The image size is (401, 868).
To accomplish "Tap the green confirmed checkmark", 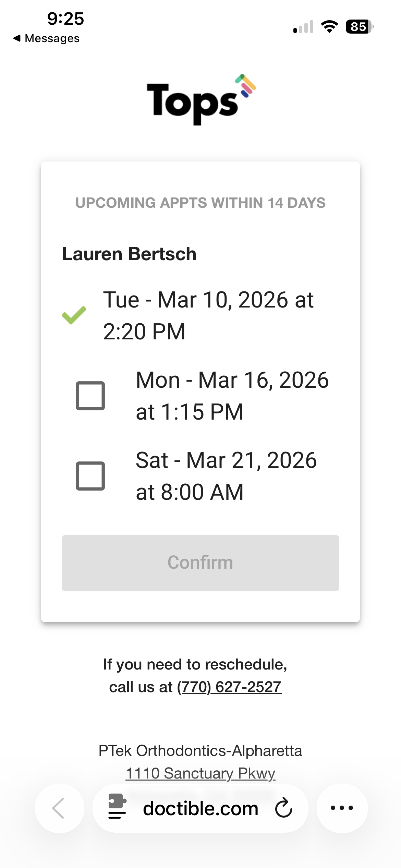I will click(74, 315).
